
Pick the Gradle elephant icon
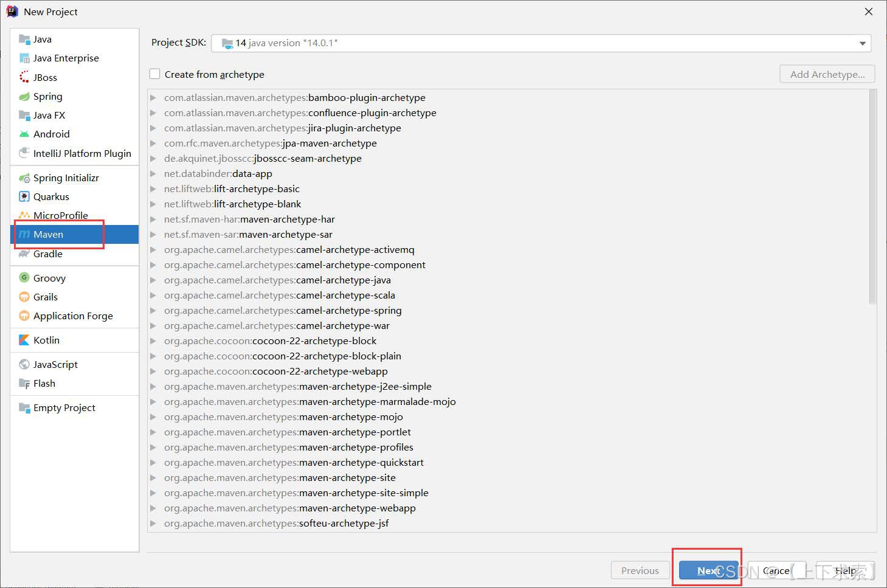pos(24,254)
